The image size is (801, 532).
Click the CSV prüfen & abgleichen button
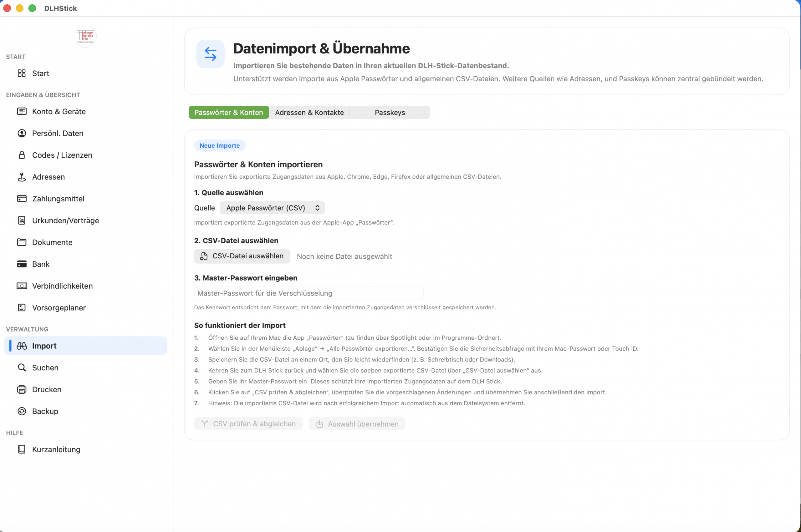click(248, 424)
